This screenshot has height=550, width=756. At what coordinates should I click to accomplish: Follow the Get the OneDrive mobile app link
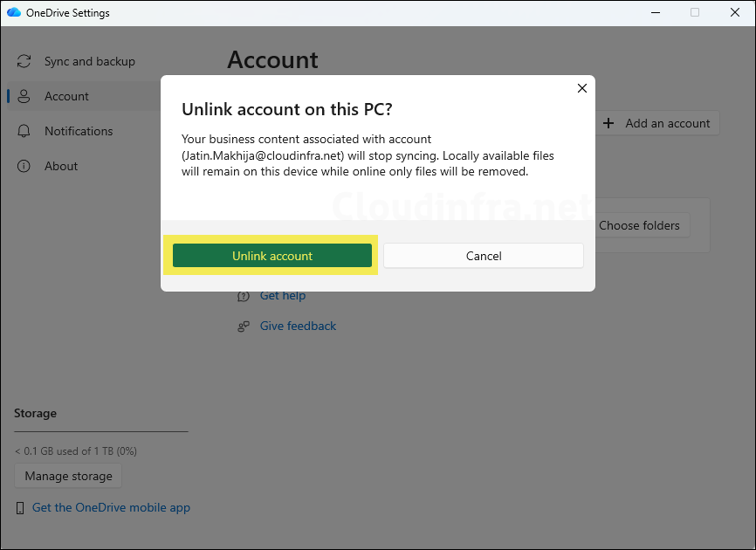tap(111, 507)
